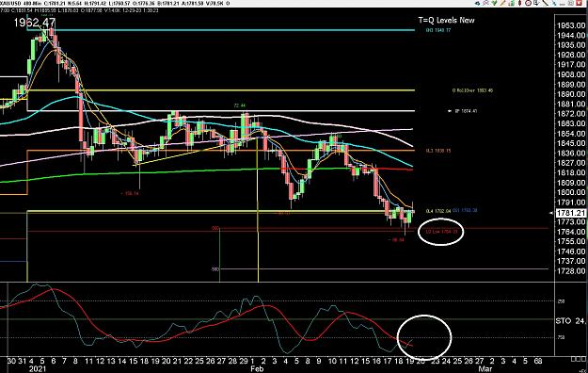The height and width of the screenshot is (373, 588).
Task: Click the T=Q Levels New title text
Action: pos(446,21)
